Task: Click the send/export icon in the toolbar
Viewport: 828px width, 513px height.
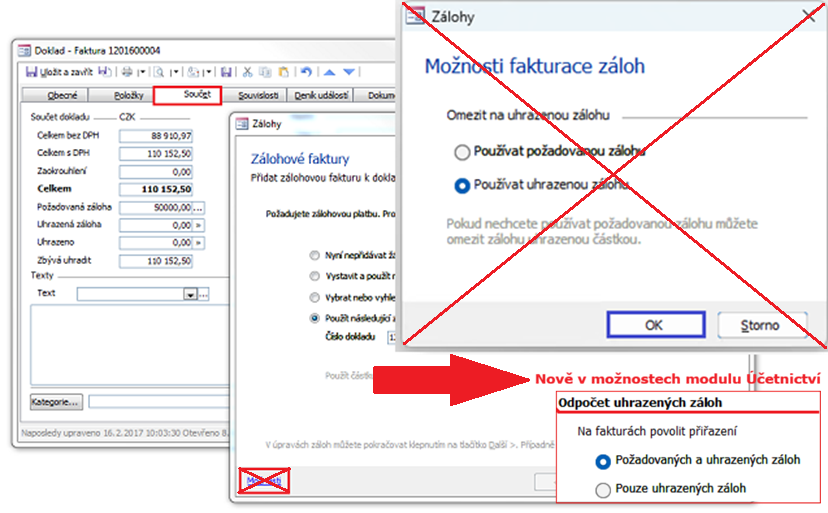Action: coord(193,72)
